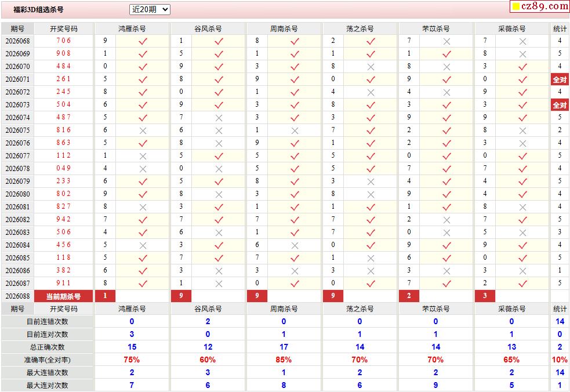Select the 鸿雁杀号 column header at top
The image size is (570, 392).
(x=132, y=28)
